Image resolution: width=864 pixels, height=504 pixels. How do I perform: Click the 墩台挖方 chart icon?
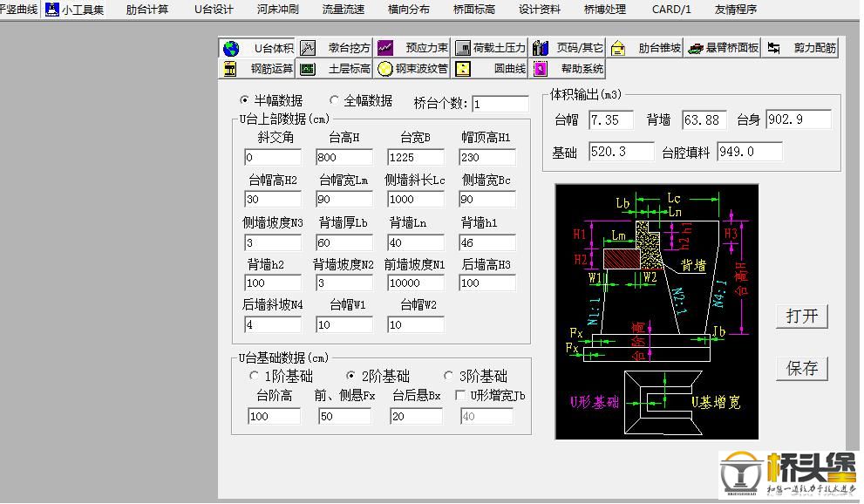[308, 49]
